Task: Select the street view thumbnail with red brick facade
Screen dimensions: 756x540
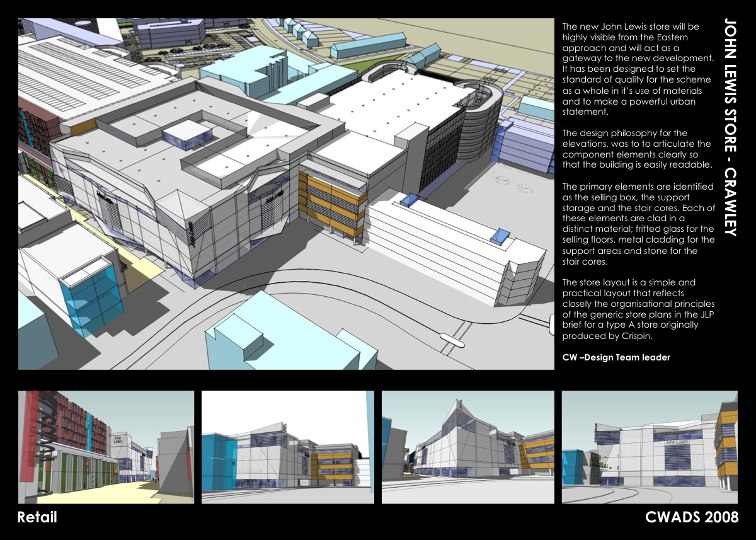Action: (x=106, y=447)
